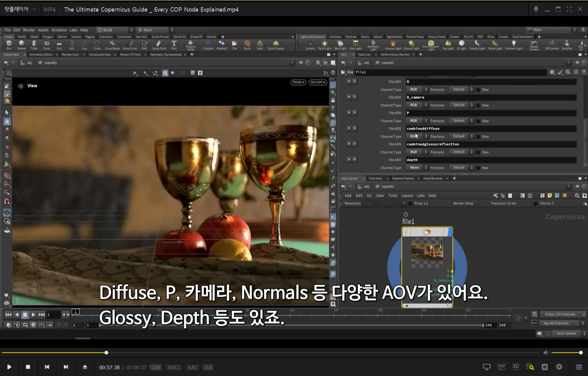Switch to the Performance Monitor tab

(395, 54)
